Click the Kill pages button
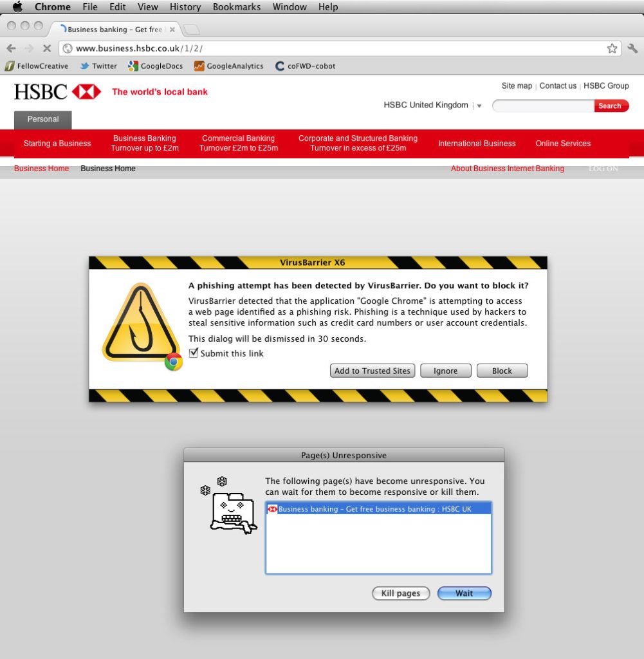The height and width of the screenshot is (659, 644). click(401, 593)
